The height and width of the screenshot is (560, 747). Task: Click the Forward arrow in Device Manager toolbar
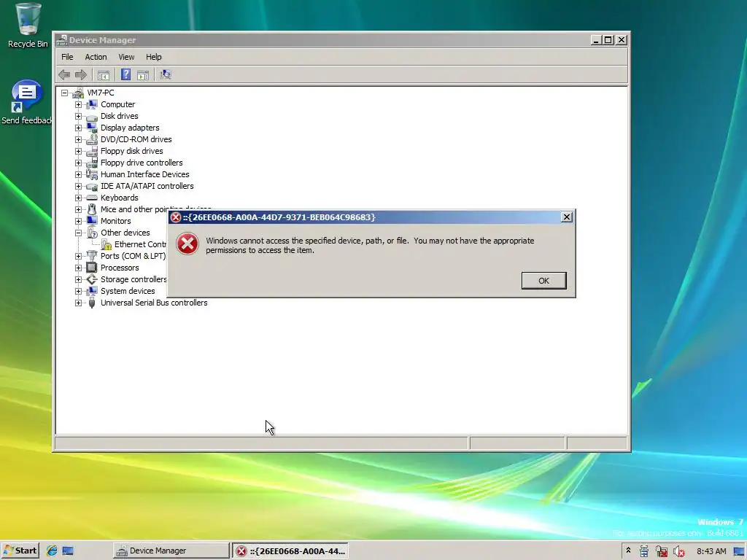tap(81, 74)
